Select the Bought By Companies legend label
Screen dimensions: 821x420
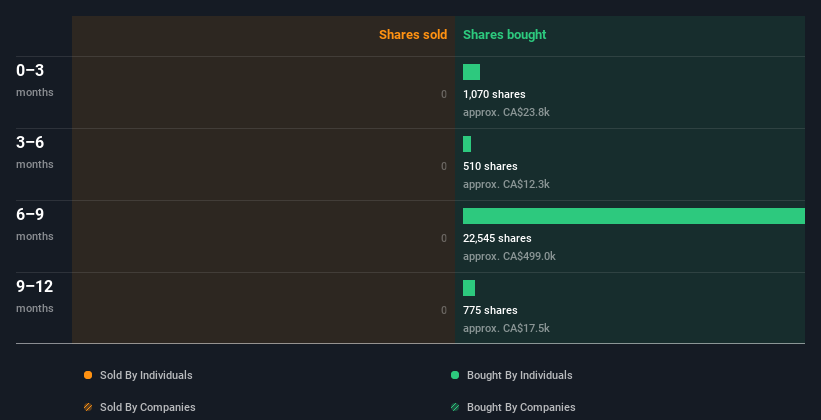pyautogui.click(x=521, y=407)
